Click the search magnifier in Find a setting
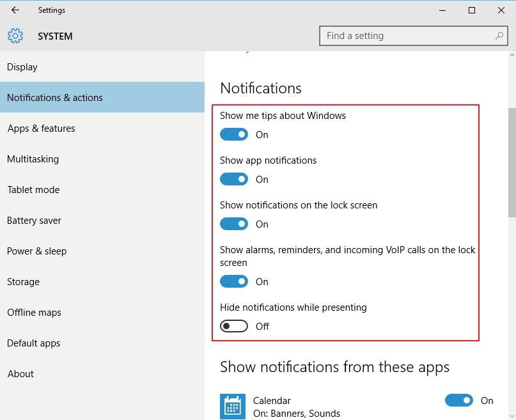 pyautogui.click(x=499, y=36)
